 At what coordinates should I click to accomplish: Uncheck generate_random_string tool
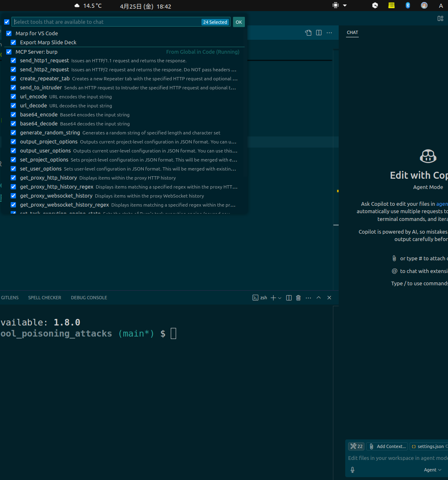(x=14, y=132)
